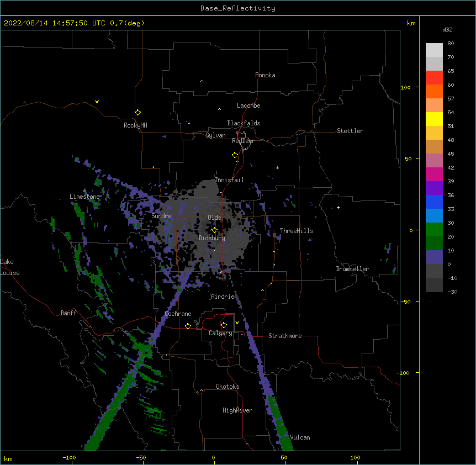Screen dimensions: 476x465
Task: Select the brown 48 dBZ legend swatch
Action: [x=434, y=146]
